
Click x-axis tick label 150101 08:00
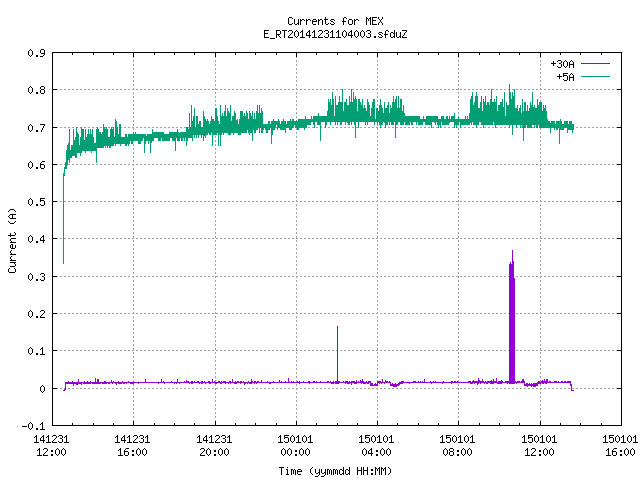[458, 446]
